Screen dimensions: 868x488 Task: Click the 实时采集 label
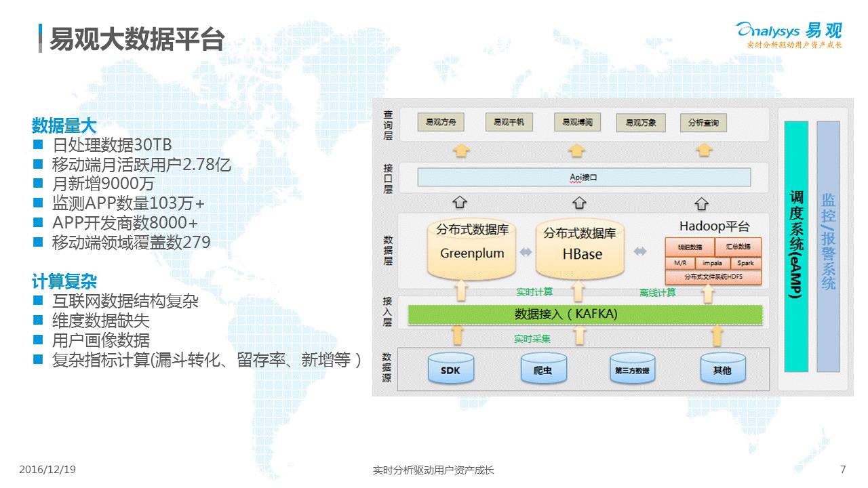[x=532, y=339]
